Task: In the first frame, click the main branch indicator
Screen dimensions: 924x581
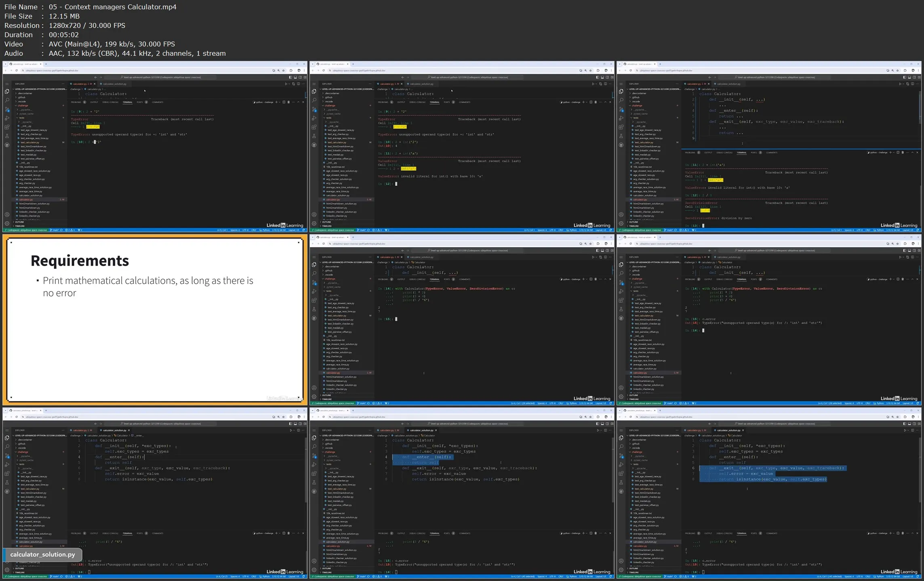Action: [55, 230]
